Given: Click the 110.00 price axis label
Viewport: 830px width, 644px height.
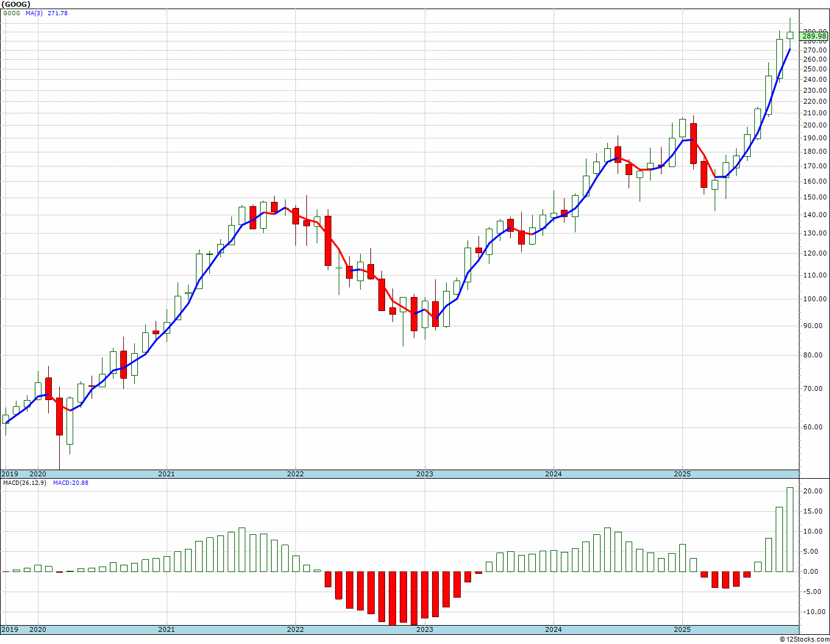Looking at the screenshot, I should [x=815, y=275].
